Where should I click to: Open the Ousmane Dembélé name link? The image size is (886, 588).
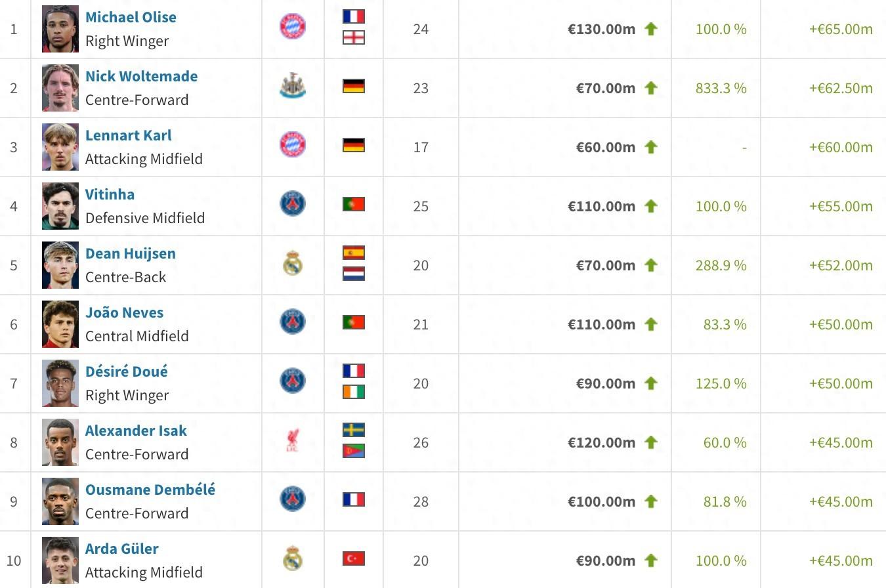click(150, 490)
